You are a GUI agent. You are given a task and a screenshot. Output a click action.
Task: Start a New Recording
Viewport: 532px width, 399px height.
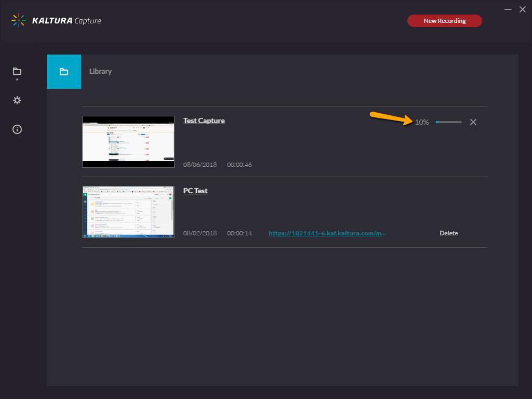click(x=444, y=20)
